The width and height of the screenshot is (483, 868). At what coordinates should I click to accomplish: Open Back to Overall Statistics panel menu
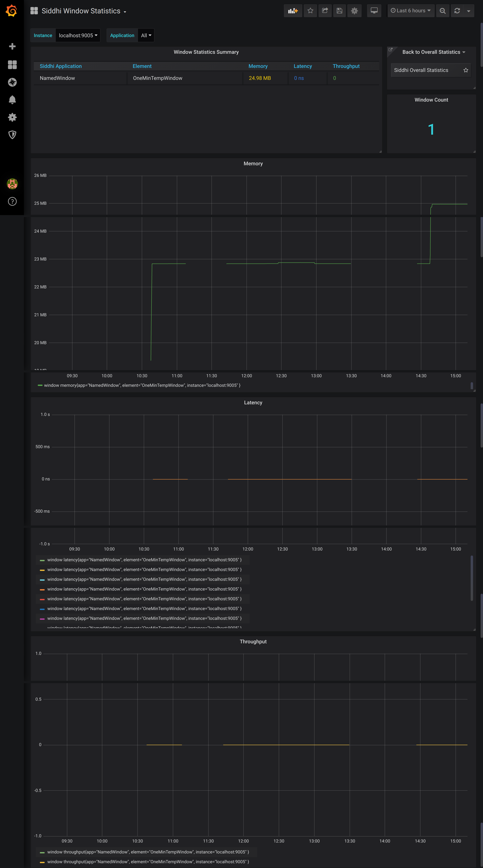pos(433,52)
